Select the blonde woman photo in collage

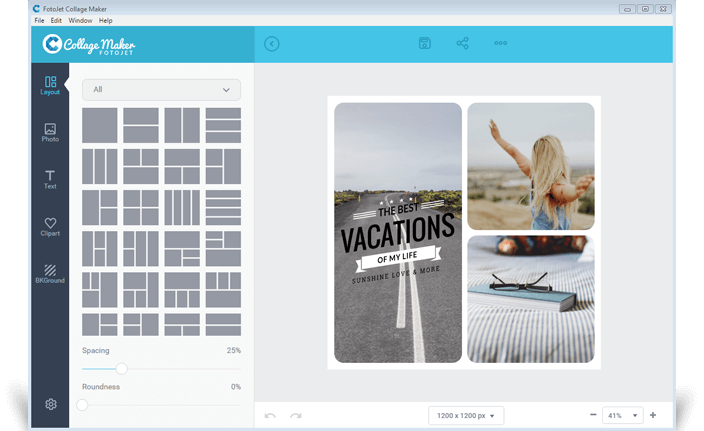coord(531,166)
